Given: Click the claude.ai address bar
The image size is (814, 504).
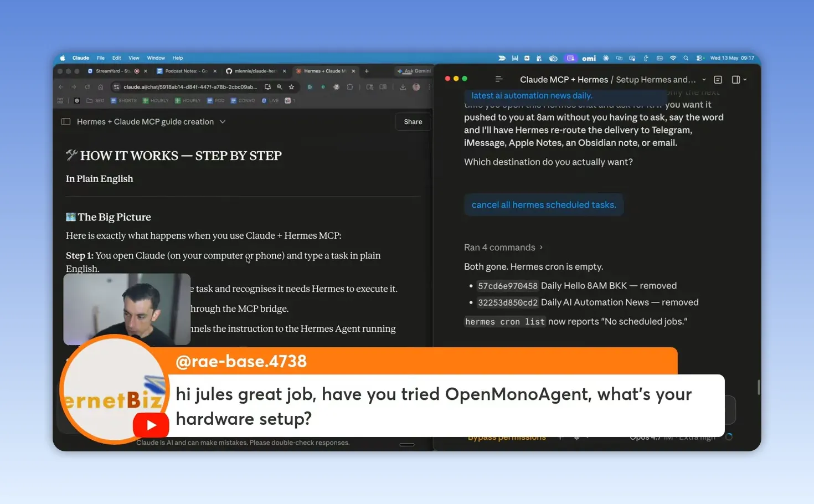Looking at the screenshot, I should [x=190, y=87].
